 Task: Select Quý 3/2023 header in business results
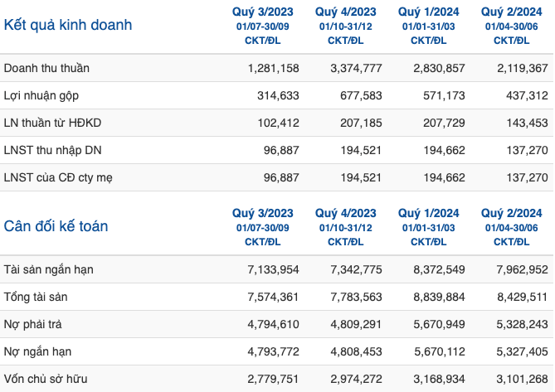pyautogui.click(x=263, y=26)
